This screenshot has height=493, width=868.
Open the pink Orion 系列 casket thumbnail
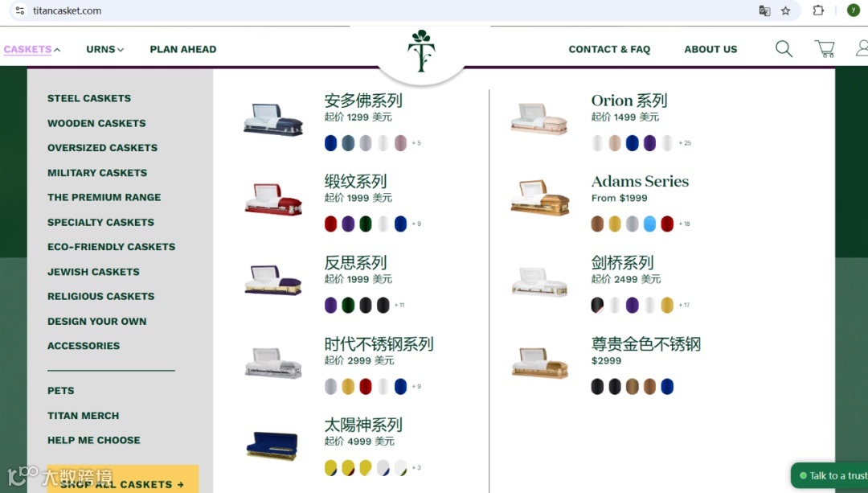click(539, 118)
